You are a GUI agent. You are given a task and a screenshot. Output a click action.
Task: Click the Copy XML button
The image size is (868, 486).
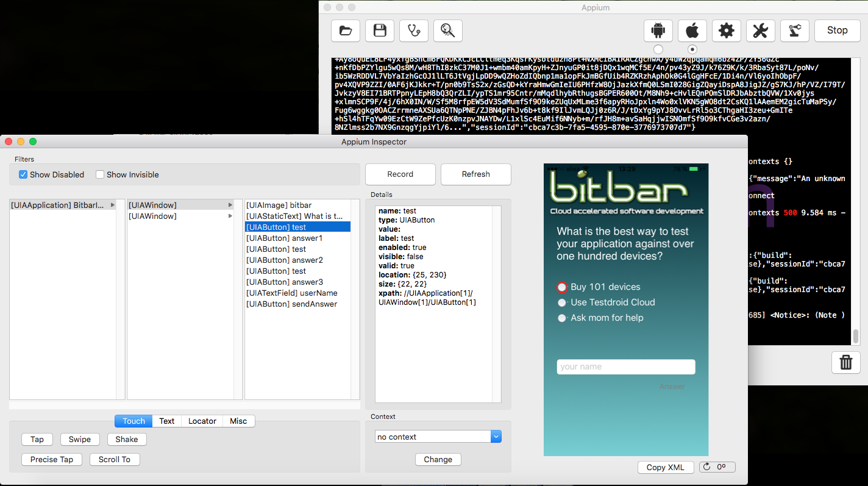pos(666,467)
